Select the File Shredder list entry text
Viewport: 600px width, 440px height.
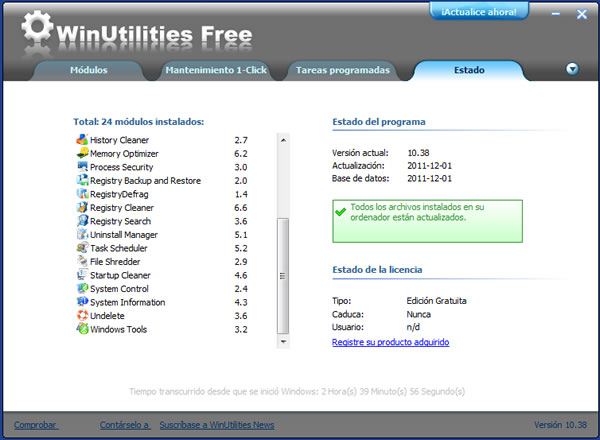click(115, 262)
